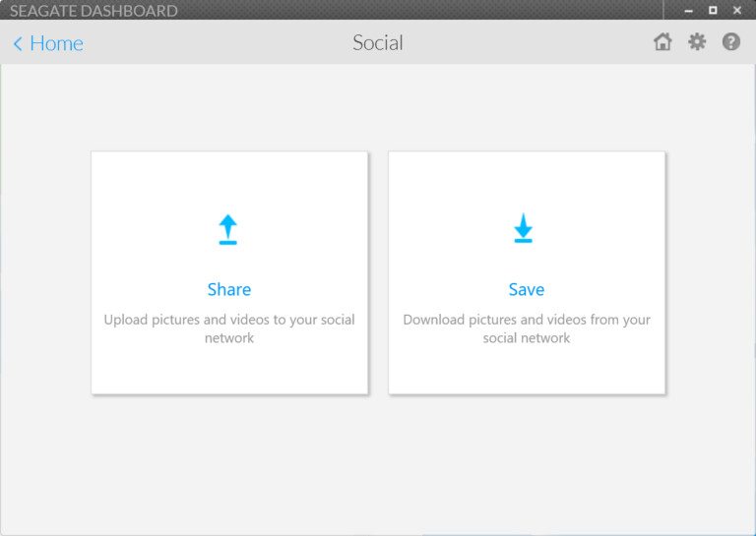Viewport: 756px width, 536px height.
Task: Click the download arrow icon
Action: (x=523, y=228)
